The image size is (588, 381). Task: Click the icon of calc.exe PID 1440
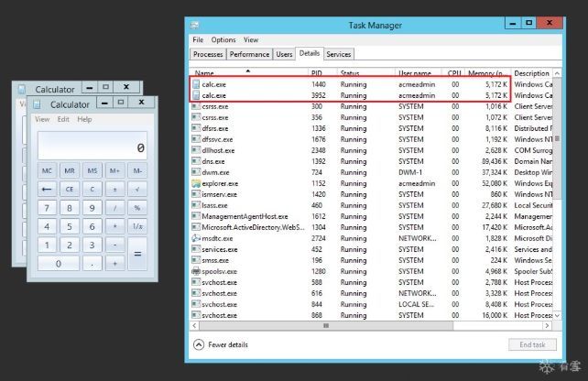[x=196, y=84]
